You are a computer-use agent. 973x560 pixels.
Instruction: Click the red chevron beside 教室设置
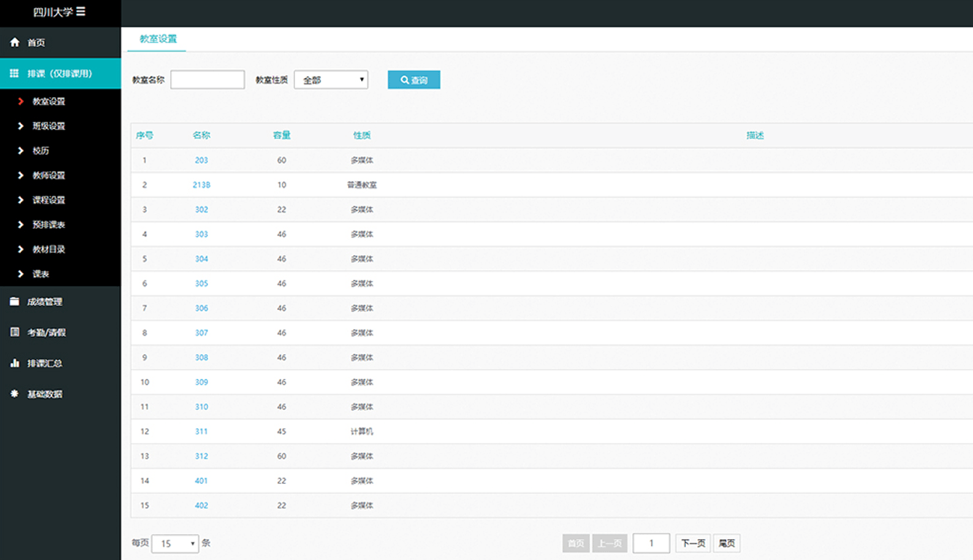click(21, 101)
